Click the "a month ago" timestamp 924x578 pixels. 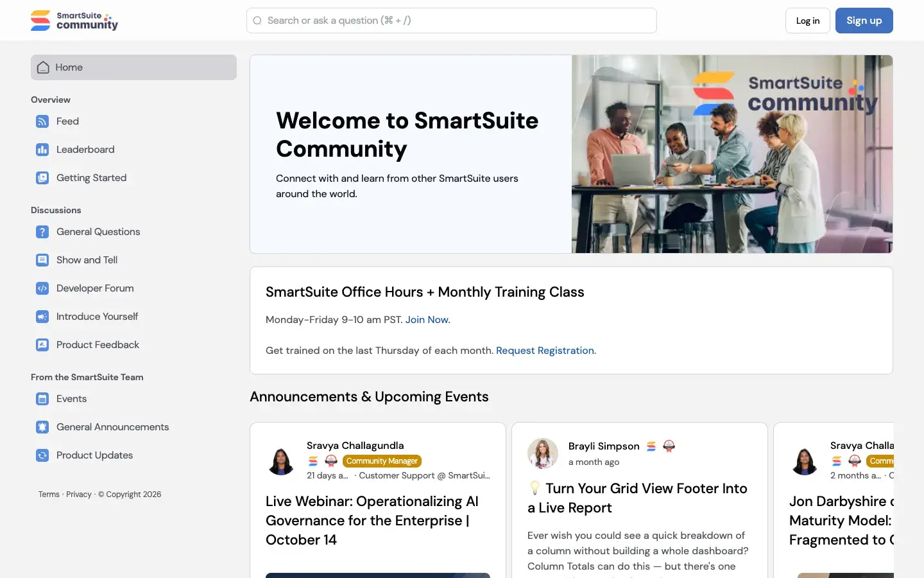pos(594,462)
